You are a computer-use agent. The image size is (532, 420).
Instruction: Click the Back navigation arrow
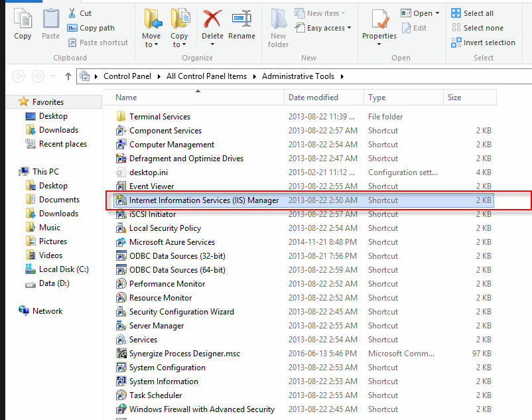coord(19,76)
